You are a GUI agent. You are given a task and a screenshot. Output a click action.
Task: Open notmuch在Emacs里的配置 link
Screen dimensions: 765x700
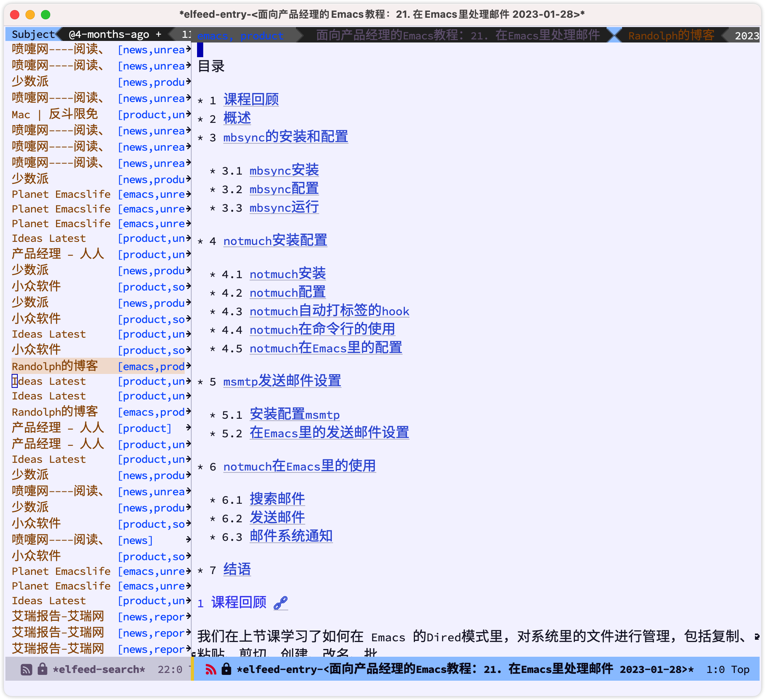(x=326, y=348)
